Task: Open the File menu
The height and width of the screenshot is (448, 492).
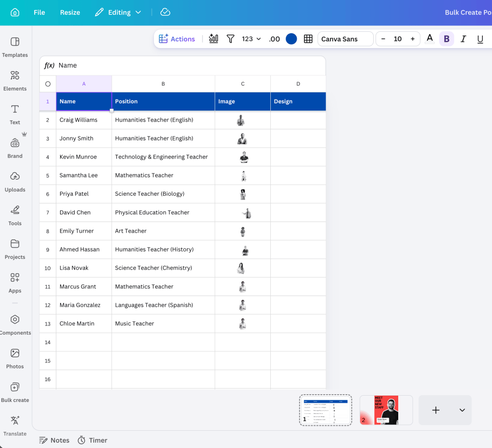Action: [x=39, y=12]
